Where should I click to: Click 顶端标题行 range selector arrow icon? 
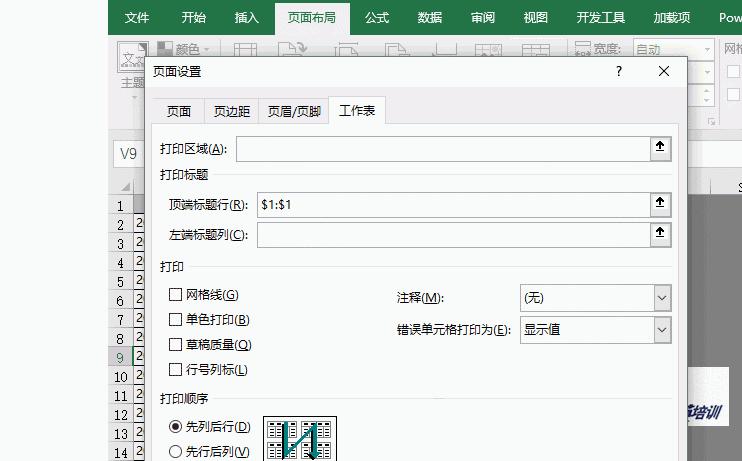(660, 205)
